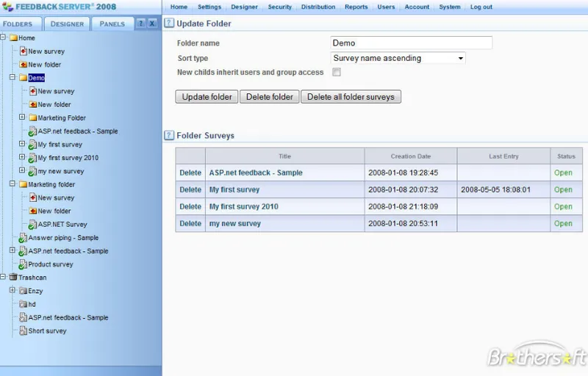Image resolution: width=588 pixels, height=376 pixels.
Task: Click the Demo folder icon
Action: click(x=24, y=78)
